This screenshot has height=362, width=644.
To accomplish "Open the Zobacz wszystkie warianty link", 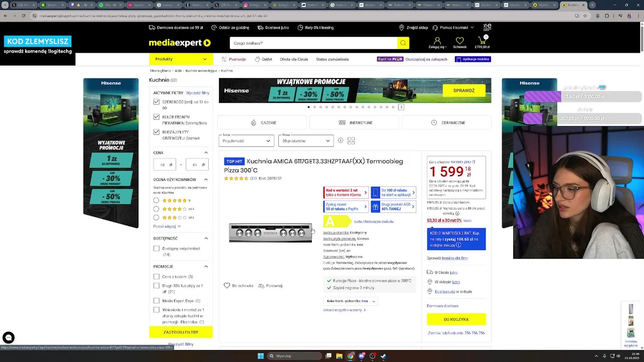I will coord(344,310).
